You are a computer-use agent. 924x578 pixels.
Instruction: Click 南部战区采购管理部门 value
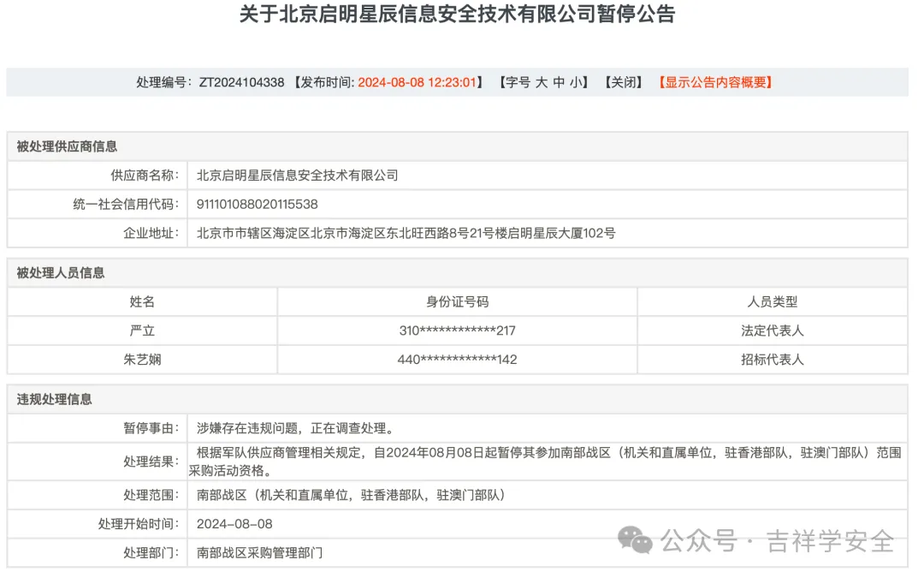[x=259, y=552]
